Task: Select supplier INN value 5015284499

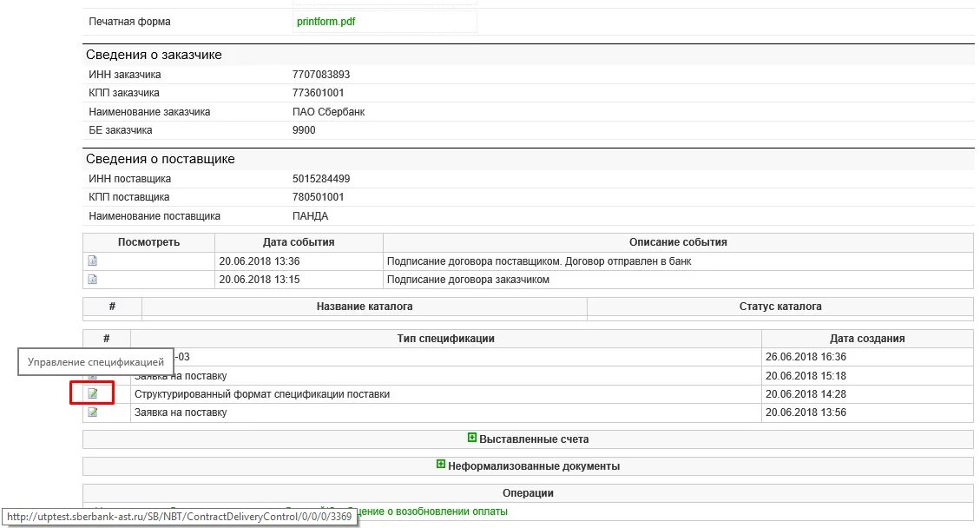Action: tap(321, 179)
